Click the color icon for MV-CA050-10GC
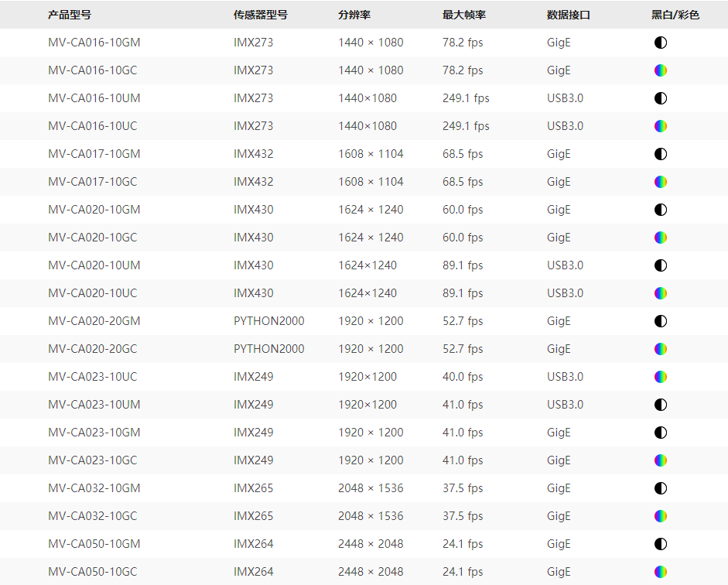Screen dimensions: 728x585 [660, 572]
